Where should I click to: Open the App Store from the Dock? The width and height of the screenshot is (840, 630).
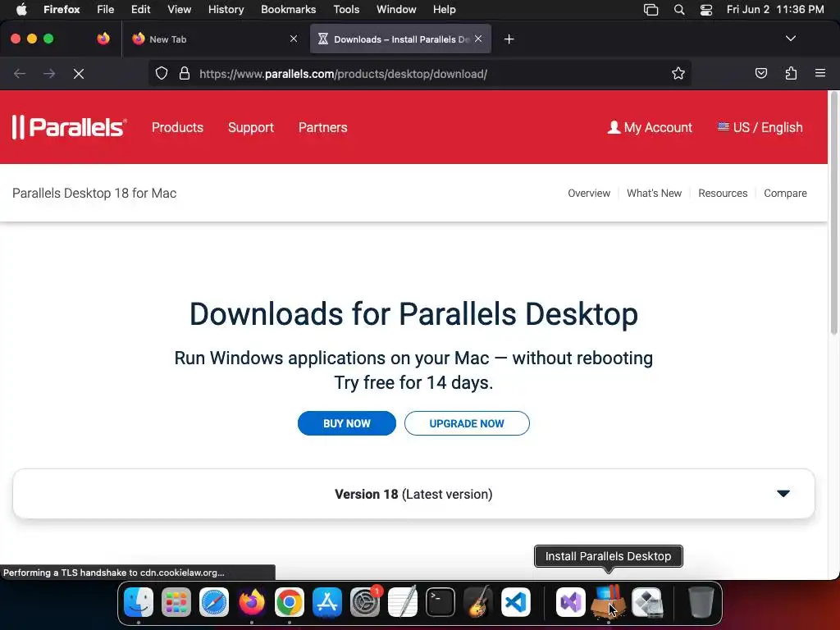[327, 602]
